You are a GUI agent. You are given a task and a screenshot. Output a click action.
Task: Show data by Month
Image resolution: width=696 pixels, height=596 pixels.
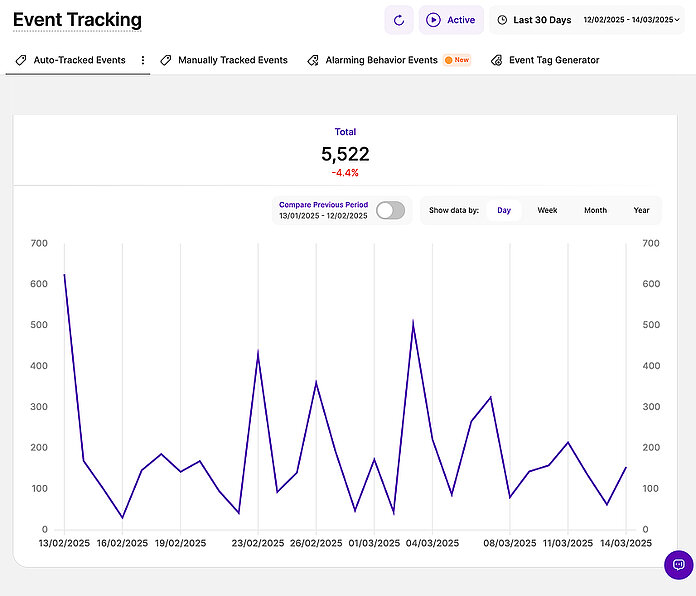coord(595,210)
